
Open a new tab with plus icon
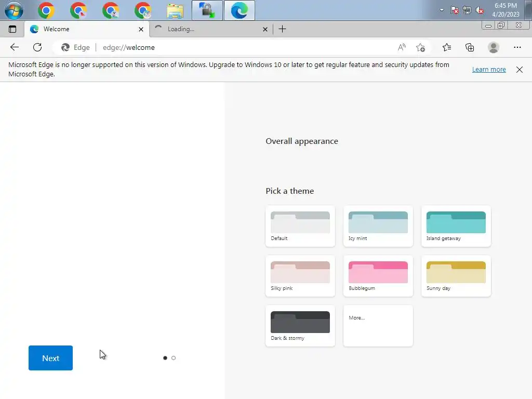[x=282, y=29]
